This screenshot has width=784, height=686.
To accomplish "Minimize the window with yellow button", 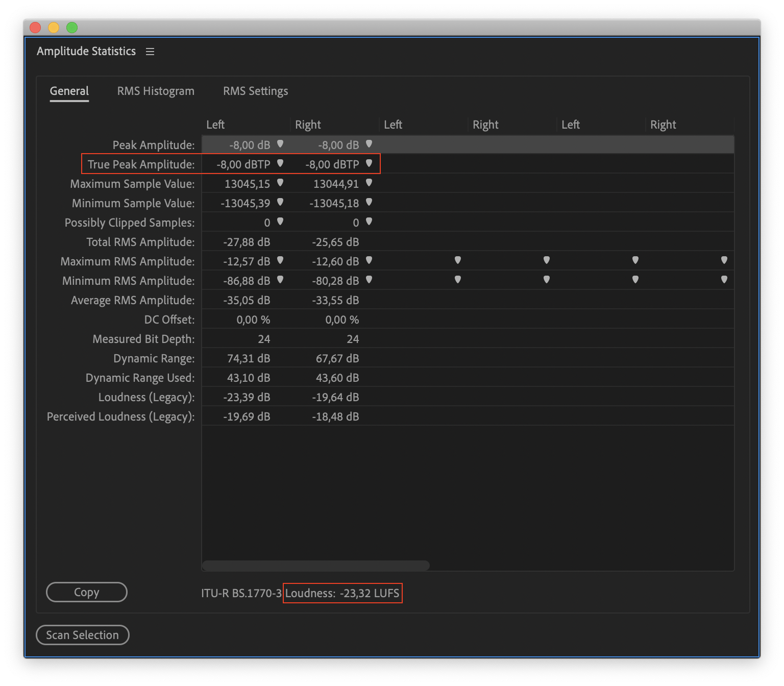I will [54, 28].
